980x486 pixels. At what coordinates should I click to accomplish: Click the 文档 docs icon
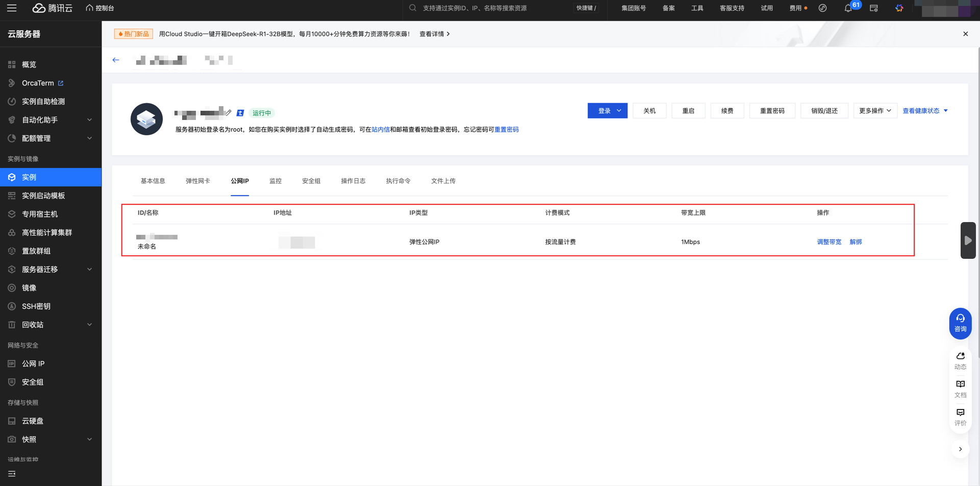pos(960,388)
